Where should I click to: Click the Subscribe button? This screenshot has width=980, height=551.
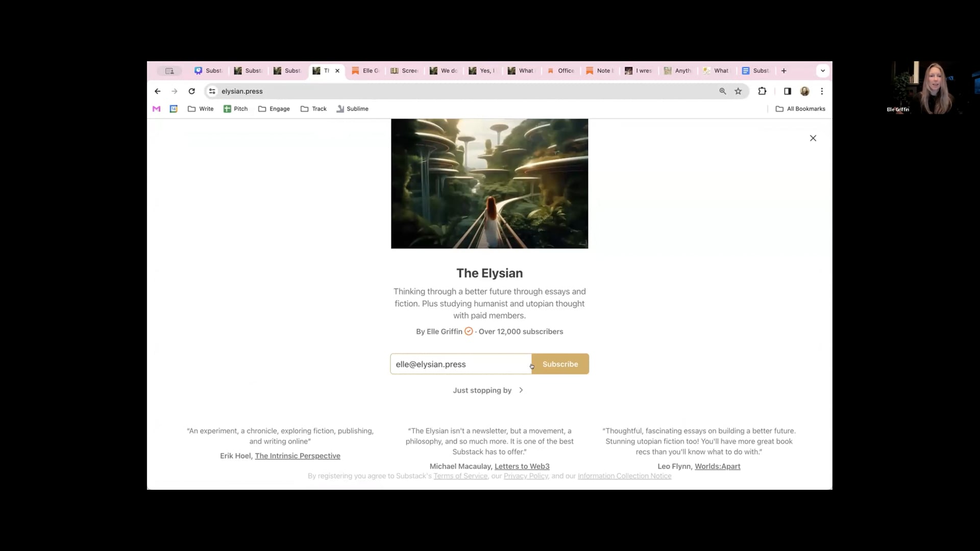pos(560,364)
